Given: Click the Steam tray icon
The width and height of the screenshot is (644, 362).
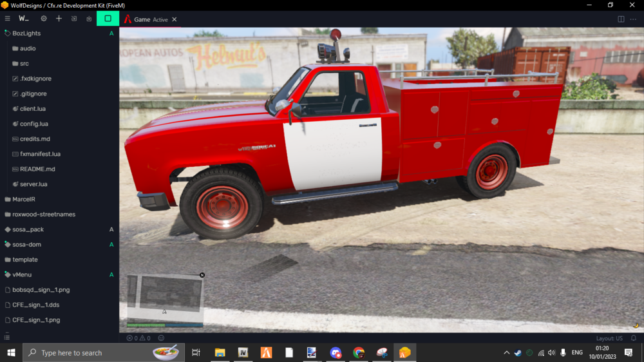Looking at the screenshot, I should coord(518,352).
